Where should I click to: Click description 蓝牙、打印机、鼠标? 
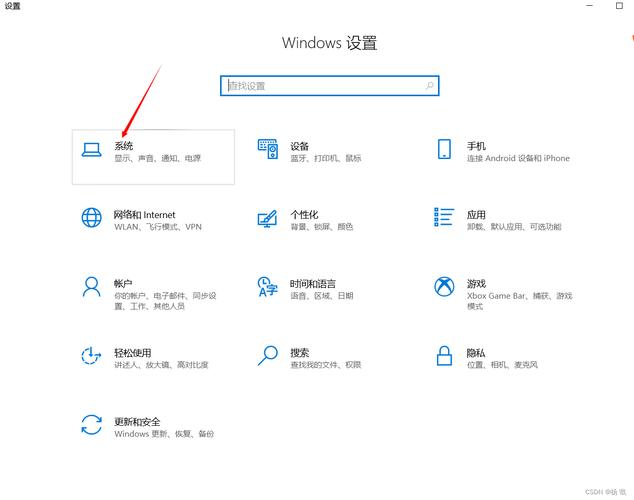(326, 158)
